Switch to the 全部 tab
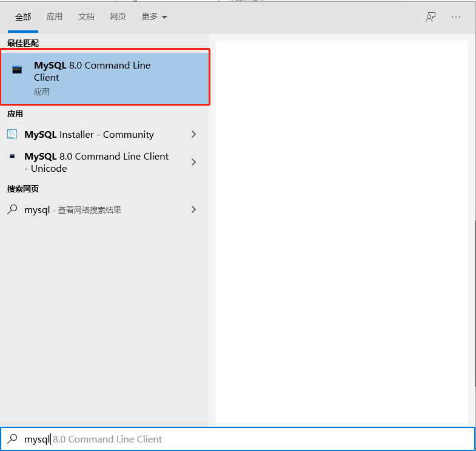Viewport: 476px width, 451px height. 23,17
